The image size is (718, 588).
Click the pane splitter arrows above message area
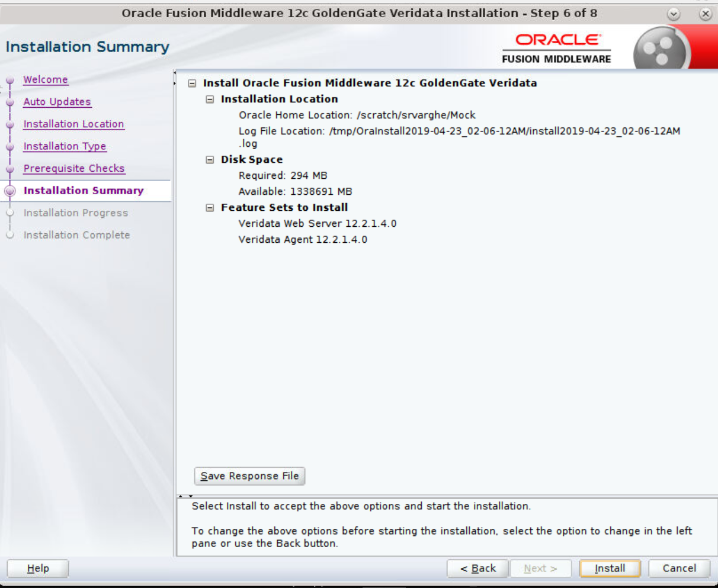[186, 496]
